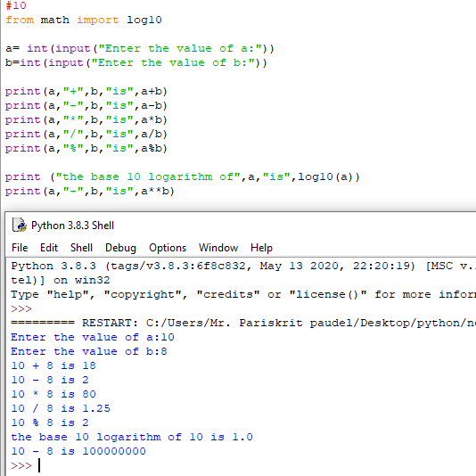Click the 'from math import log10' code line

click(84, 20)
